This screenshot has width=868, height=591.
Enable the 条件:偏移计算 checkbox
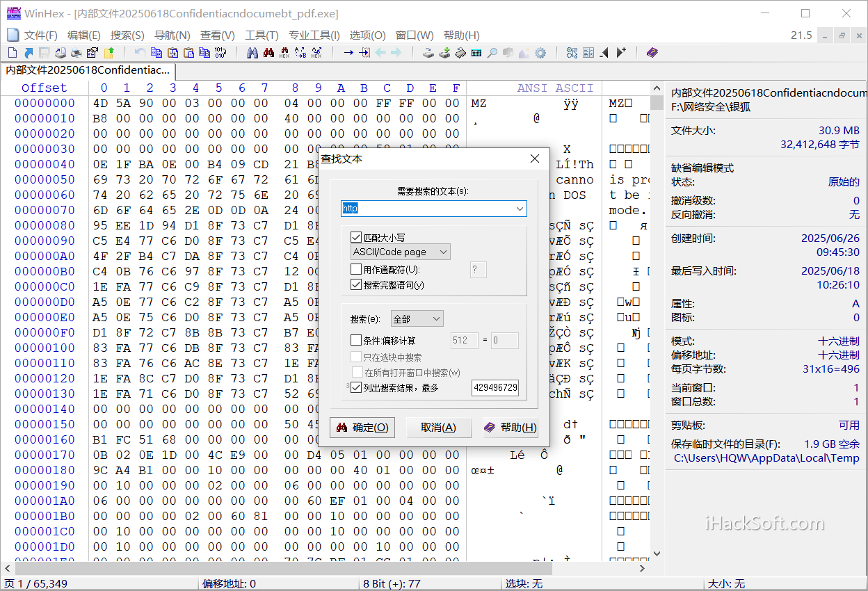click(356, 341)
